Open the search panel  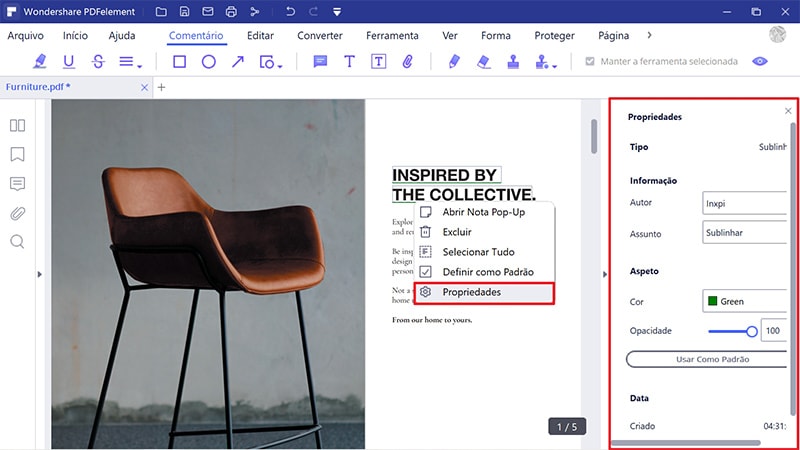[17, 242]
